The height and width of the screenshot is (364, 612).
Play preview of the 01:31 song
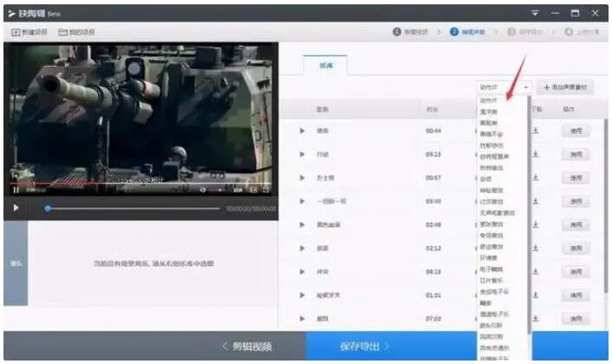pos(302,296)
